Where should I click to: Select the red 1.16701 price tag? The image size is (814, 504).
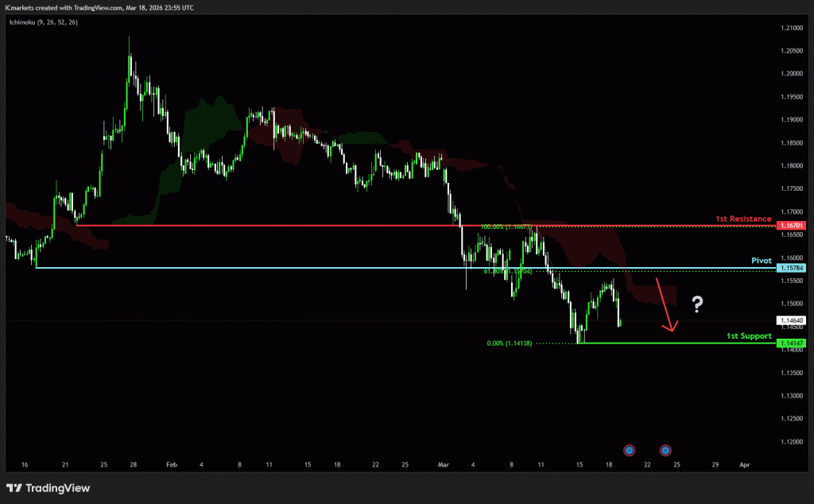[793, 226]
